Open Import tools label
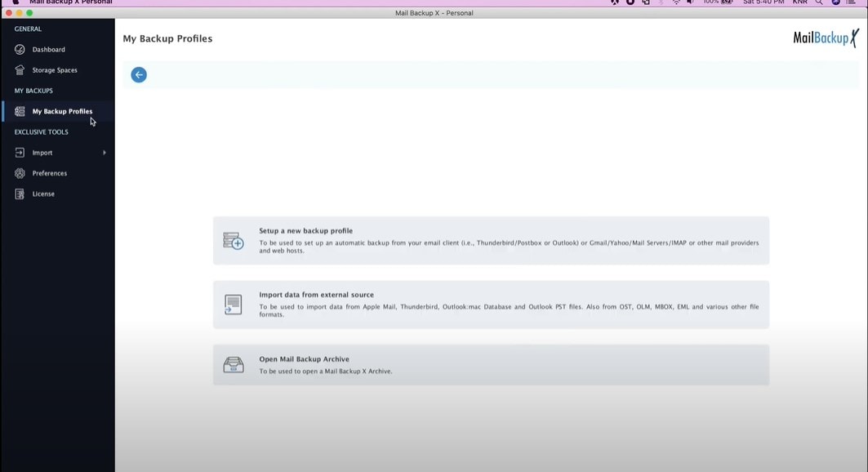868x472 pixels. tap(42, 153)
